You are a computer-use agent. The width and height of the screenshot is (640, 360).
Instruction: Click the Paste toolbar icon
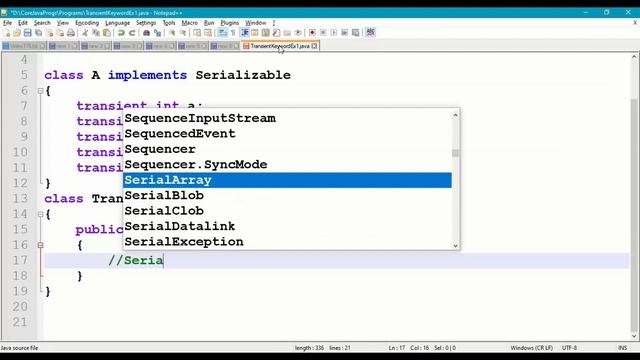107,33
